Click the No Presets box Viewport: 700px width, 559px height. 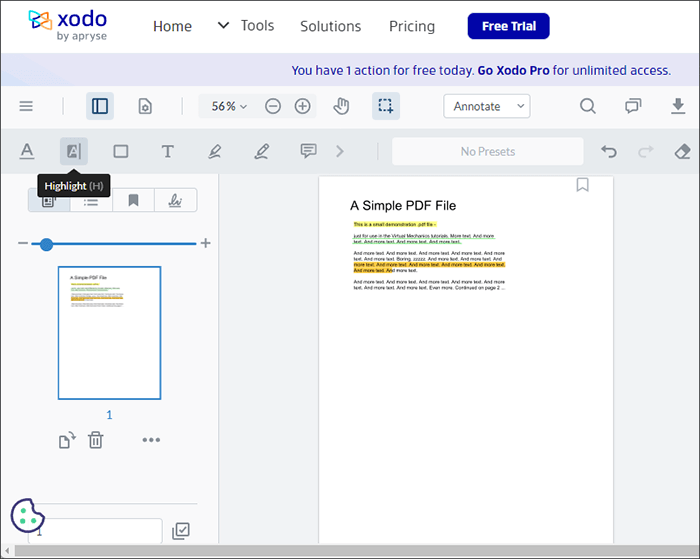488,151
